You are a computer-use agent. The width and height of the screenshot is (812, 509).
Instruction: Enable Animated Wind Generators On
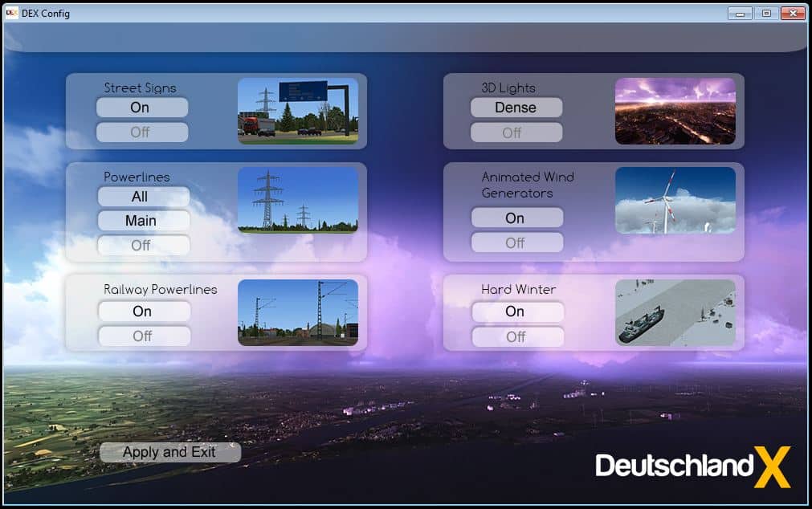click(x=516, y=218)
